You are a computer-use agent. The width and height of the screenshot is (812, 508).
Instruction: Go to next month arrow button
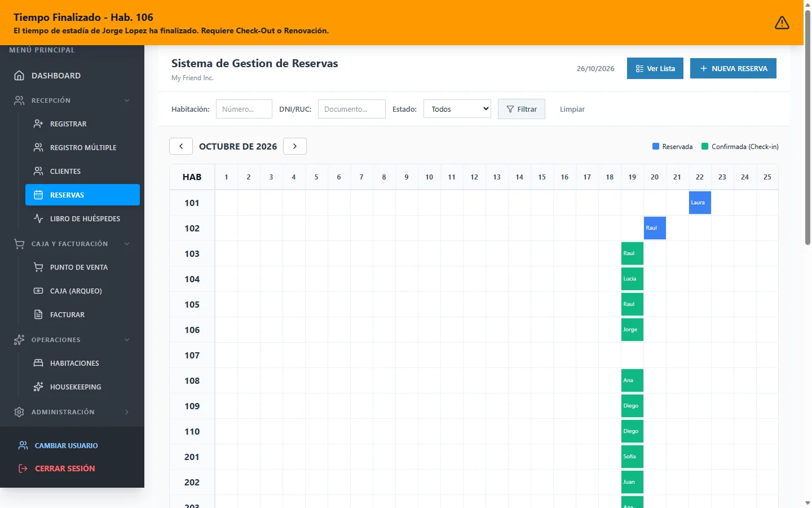(x=295, y=146)
